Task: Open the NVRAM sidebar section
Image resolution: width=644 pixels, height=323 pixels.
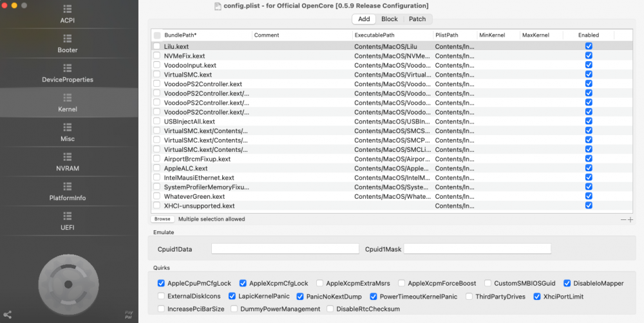Action: 68,162
